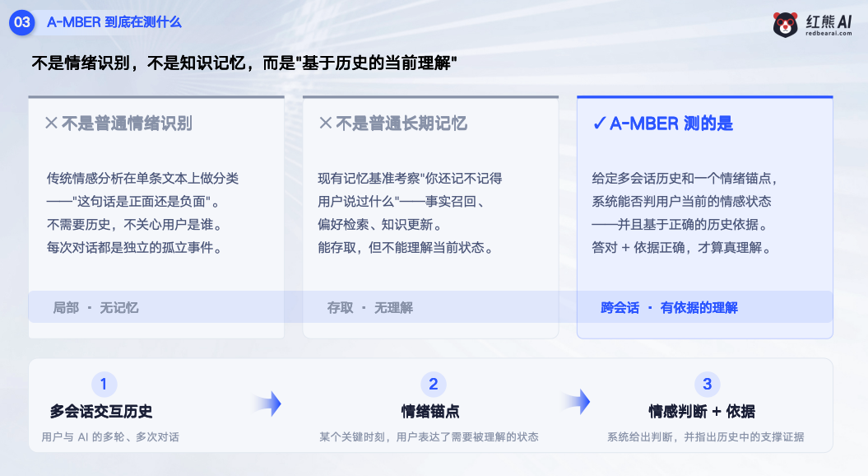Click the footer tag 局部 · 无记忆
868x476 pixels.
coord(95,307)
